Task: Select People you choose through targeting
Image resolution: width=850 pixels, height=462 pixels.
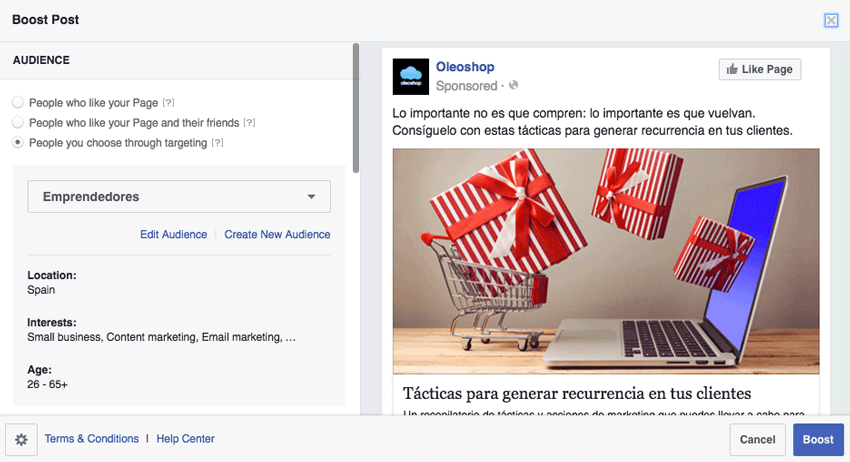Action: pos(18,142)
